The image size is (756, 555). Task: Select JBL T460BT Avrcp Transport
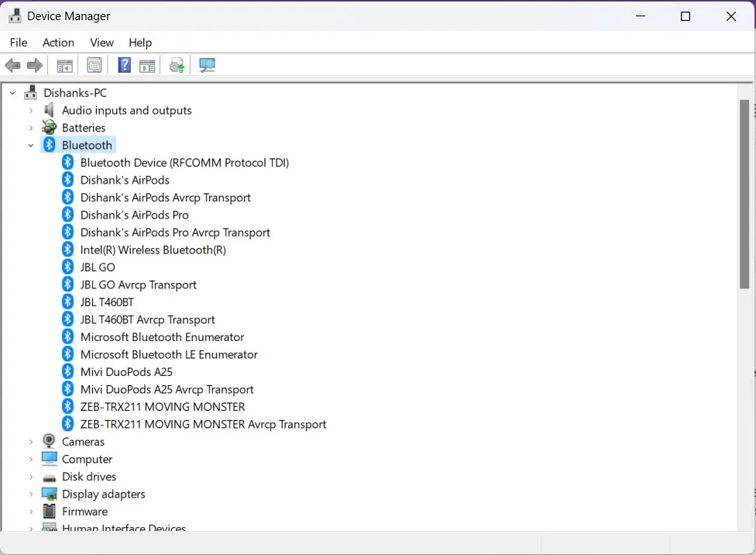click(x=147, y=319)
